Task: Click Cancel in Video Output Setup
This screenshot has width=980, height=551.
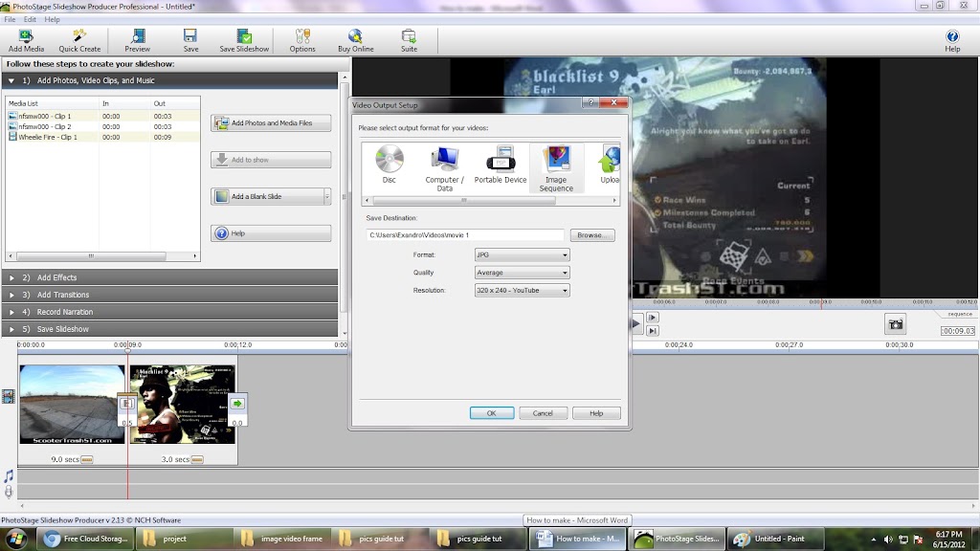Action: coord(543,413)
